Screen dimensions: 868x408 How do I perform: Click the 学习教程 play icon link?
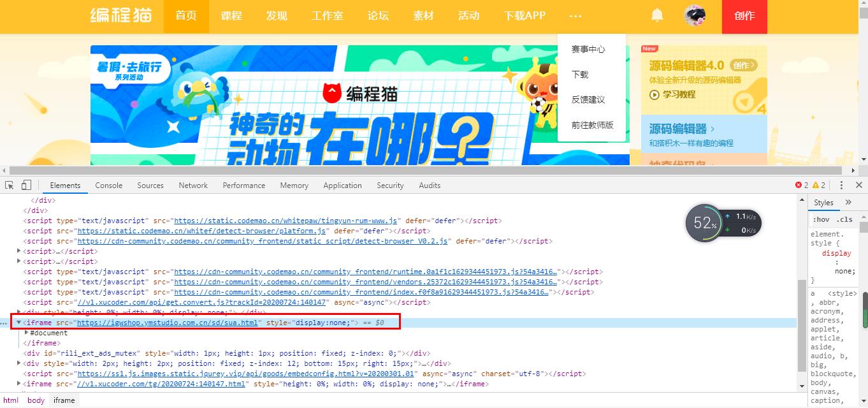coord(672,94)
